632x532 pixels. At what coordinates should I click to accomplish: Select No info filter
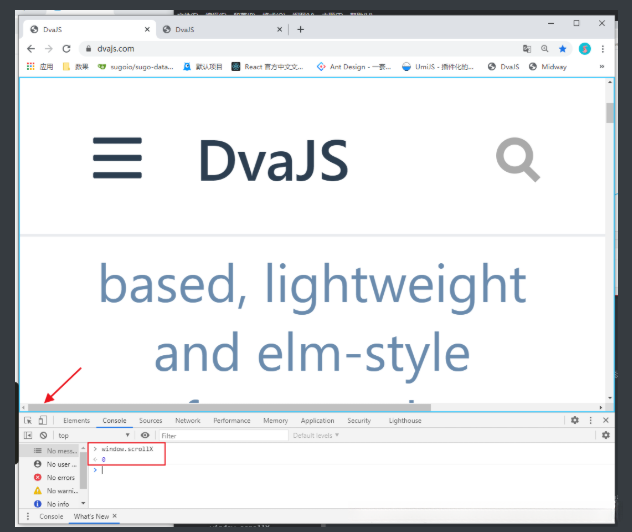[x=50, y=504]
